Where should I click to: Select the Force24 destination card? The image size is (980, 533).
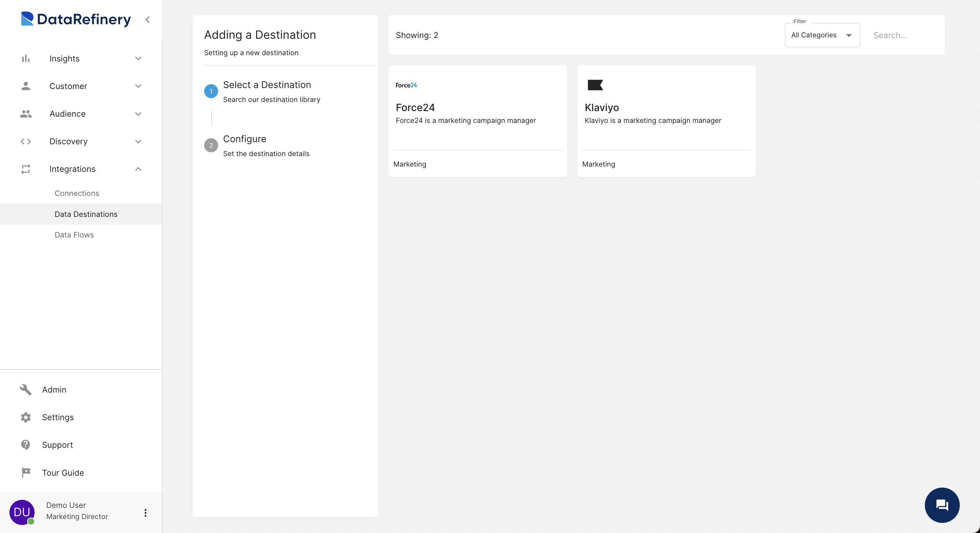[x=477, y=121]
